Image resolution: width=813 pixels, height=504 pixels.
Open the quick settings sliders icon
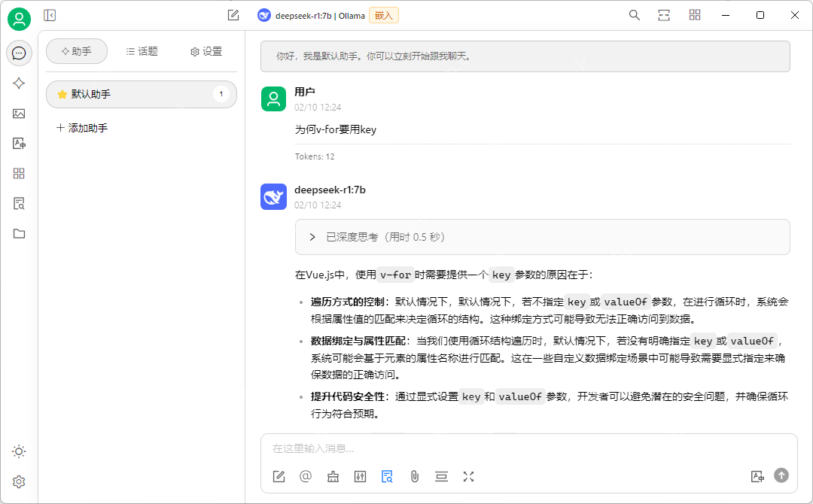[x=360, y=477]
